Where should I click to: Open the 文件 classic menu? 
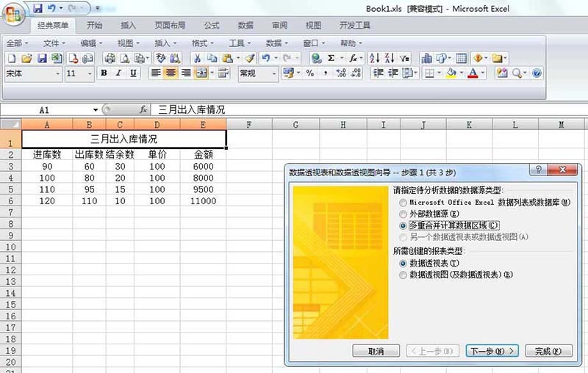pos(54,43)
